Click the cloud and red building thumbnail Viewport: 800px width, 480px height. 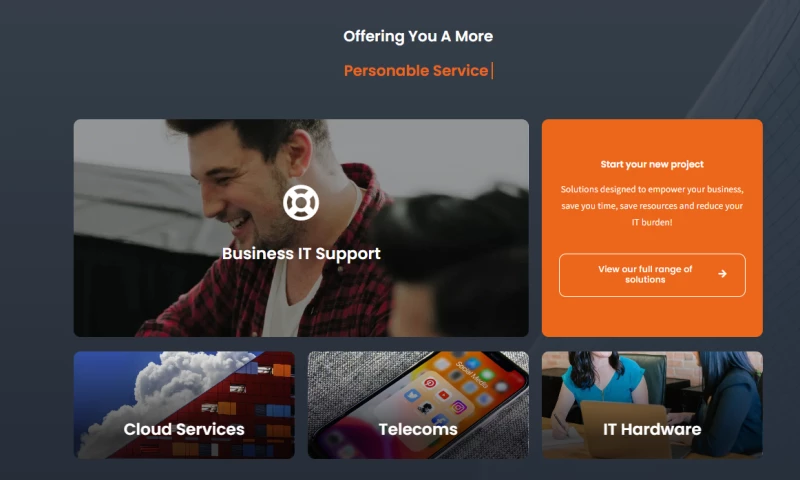(x=184, y=405)
